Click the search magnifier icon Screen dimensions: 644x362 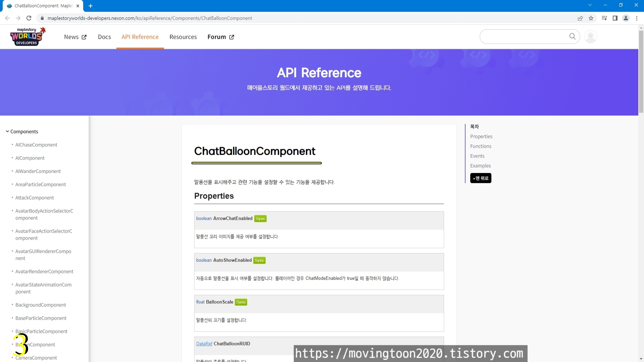pos(572,37)
